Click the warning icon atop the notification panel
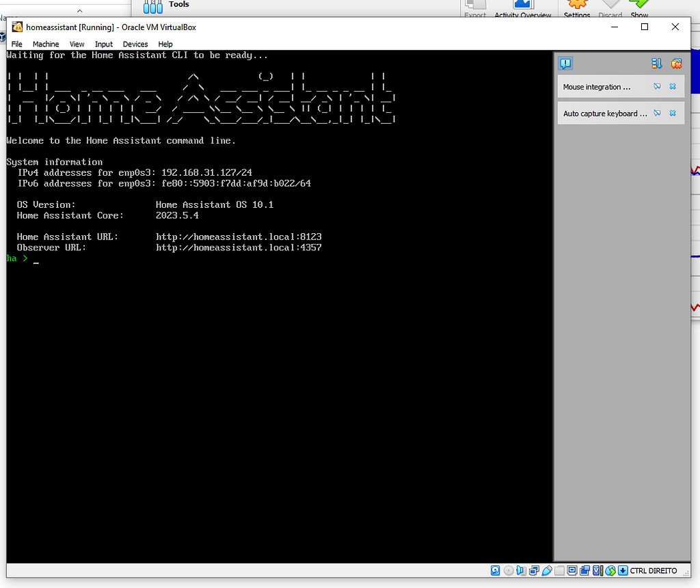 point(565,64)
